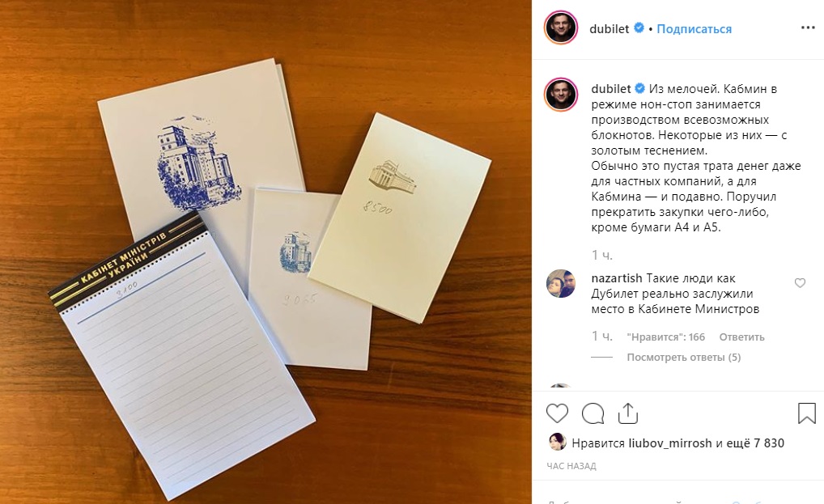View the comment's 166 likes count
Screen dimensions: 824x504
pos(666,337)
